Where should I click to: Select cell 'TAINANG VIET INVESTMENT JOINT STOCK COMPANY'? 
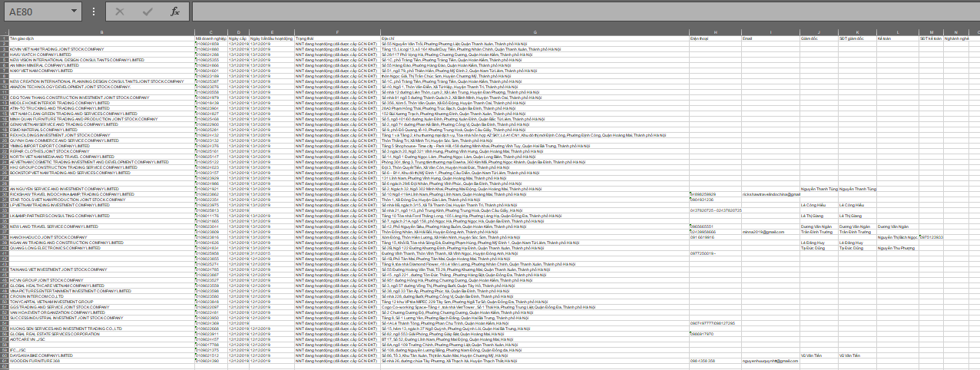(101, 270)
